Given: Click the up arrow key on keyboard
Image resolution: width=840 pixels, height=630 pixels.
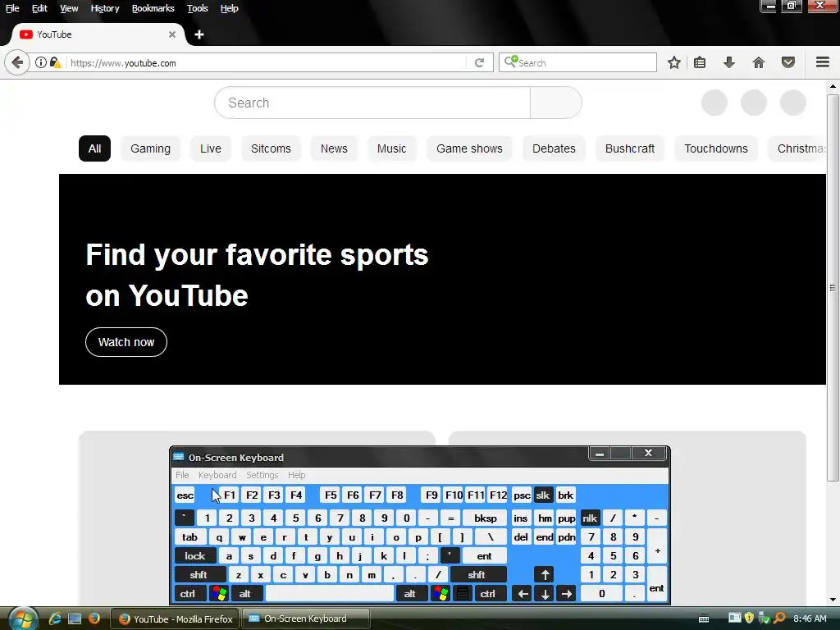Looking at the screenshot, I should (545, 575).
